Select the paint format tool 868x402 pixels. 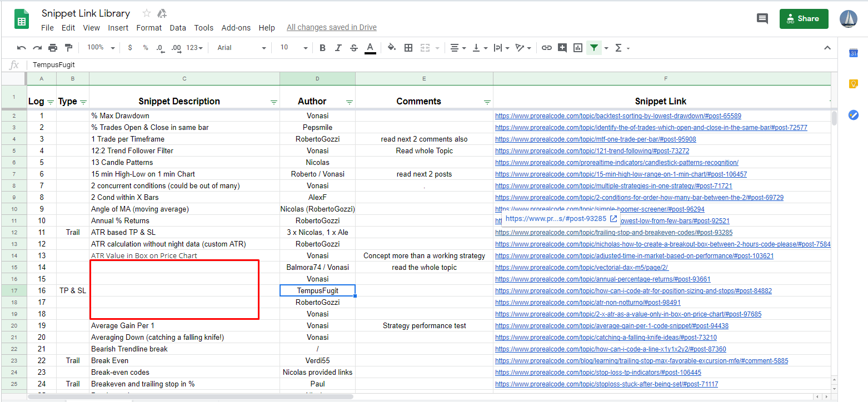68,48
